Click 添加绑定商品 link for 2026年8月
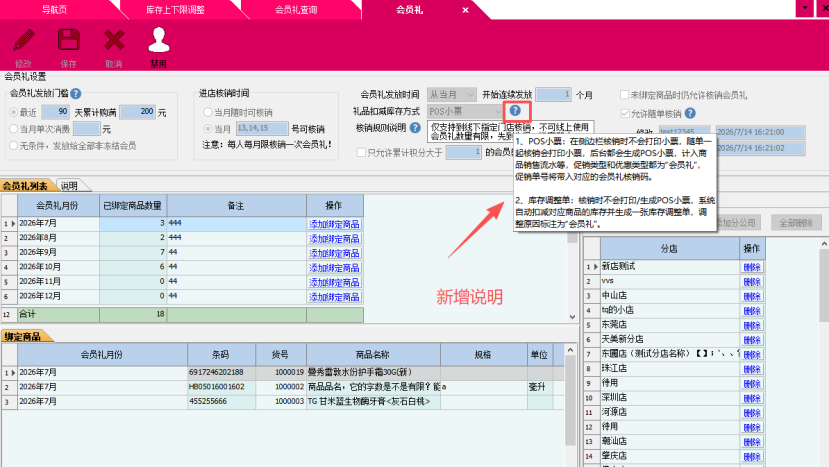This screenshot has height=467, width=829. 334,239
